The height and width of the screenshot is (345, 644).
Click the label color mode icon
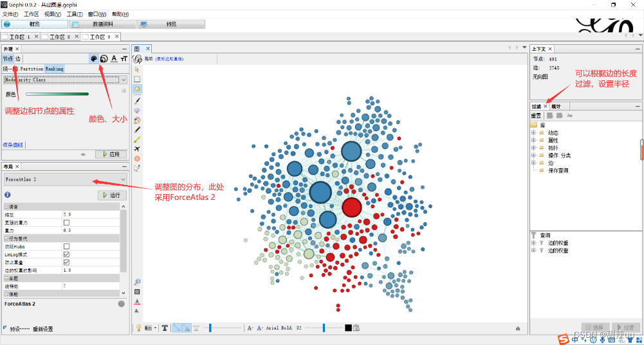pyautogui.click(x=259, y=328)
